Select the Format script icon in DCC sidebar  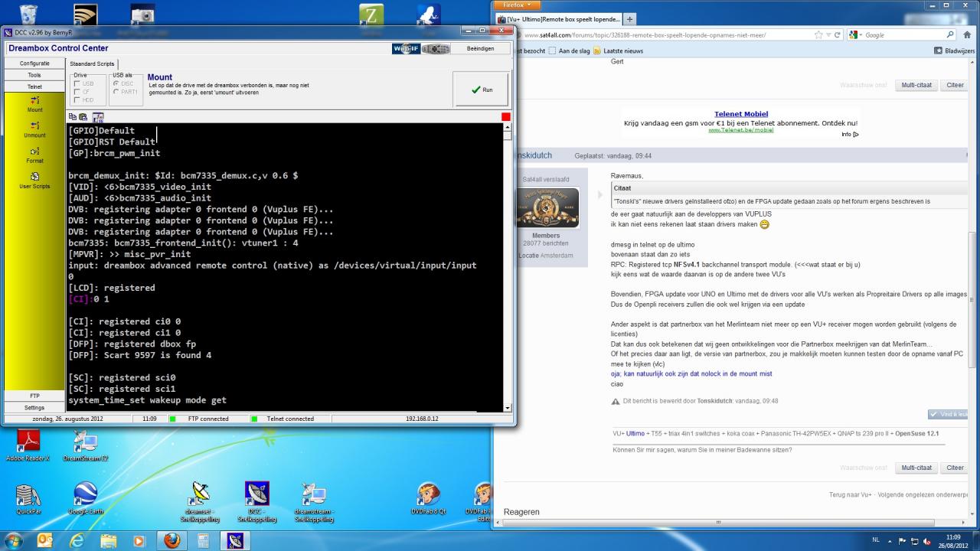tap(34, 152)
